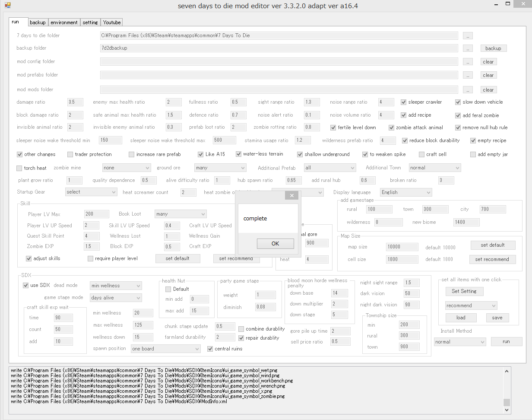Uncheck add feral zombie
The image size is (532, 420).
(458, 115)
